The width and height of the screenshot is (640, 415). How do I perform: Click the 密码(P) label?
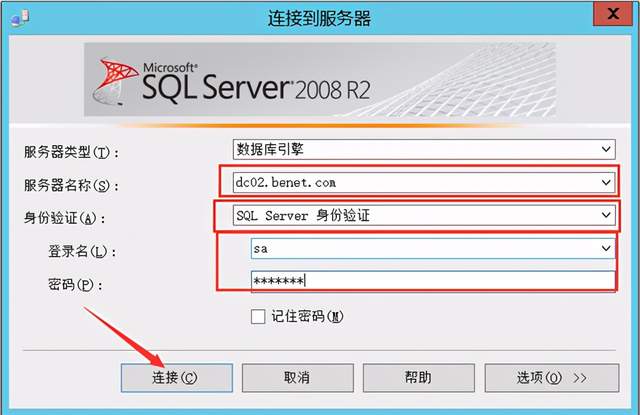pos(75,284)
